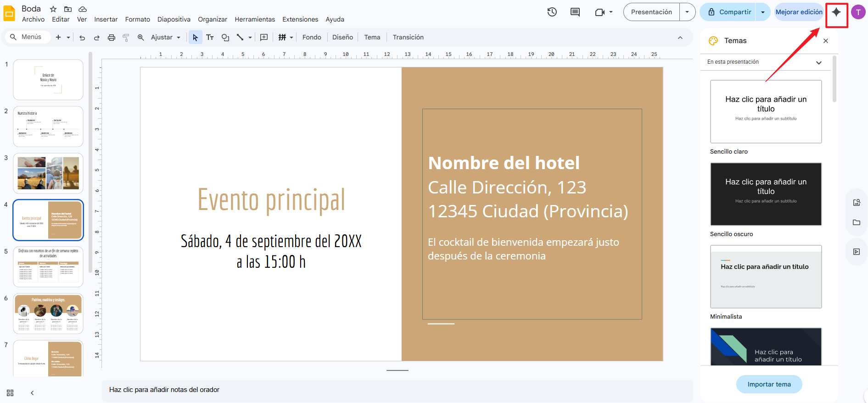Expand 'En esta presentación' section

click(x=819, y=62)
